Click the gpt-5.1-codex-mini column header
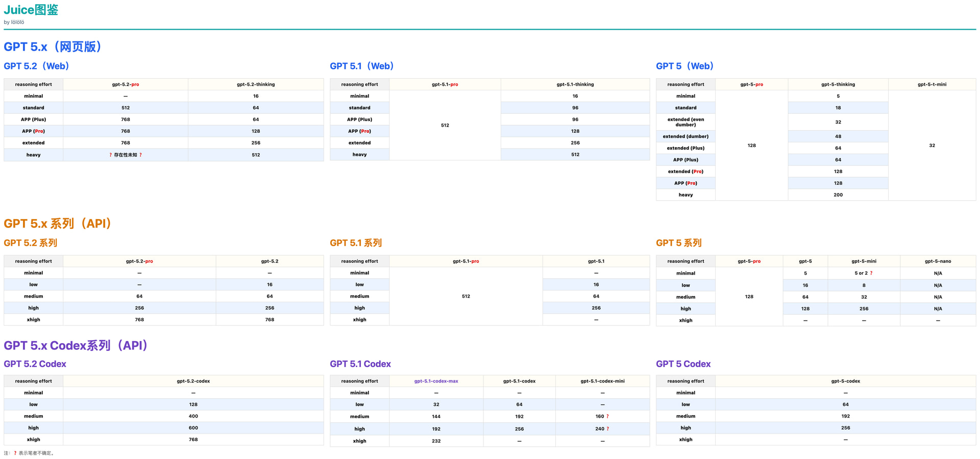Screen dimensions: 980x459 pos(602,381)
